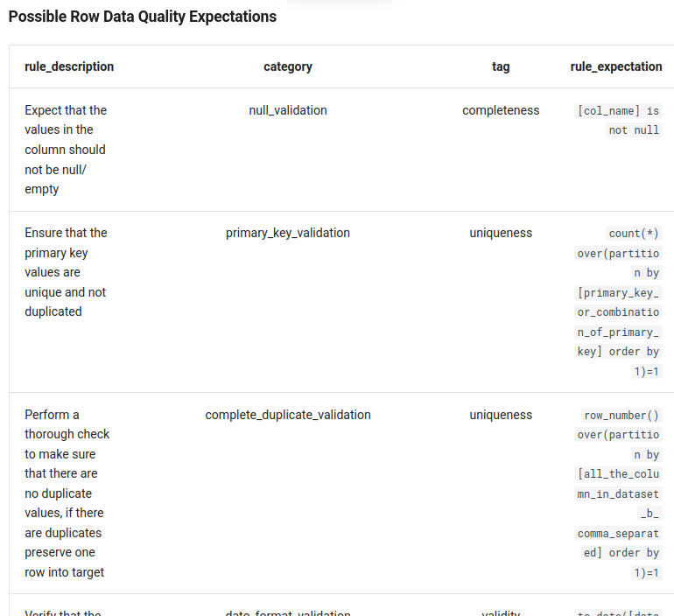Click the '[all_the_colu' code segment

pos(618,474)
